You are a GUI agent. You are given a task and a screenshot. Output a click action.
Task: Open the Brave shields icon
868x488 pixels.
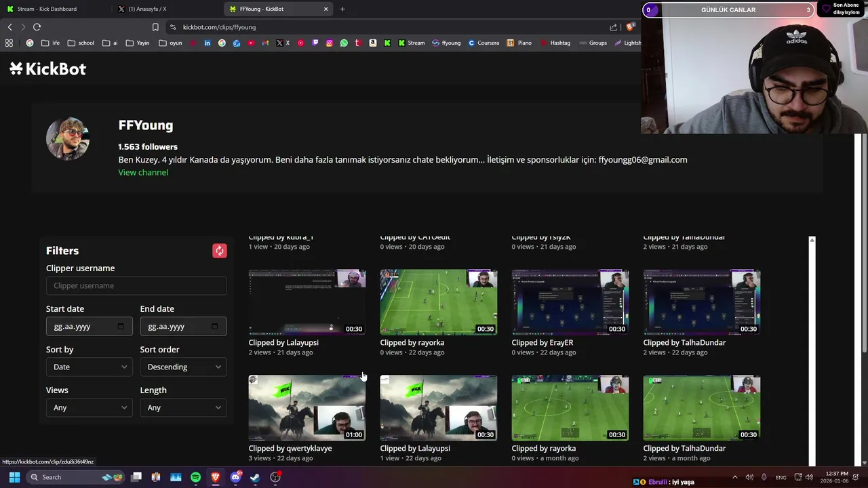tap(630, 27)
